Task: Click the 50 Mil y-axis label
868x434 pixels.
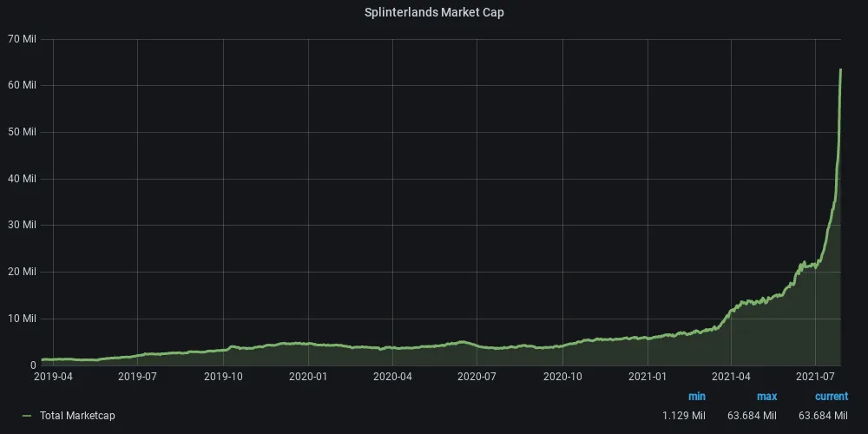Action: [x=23, y=132]
